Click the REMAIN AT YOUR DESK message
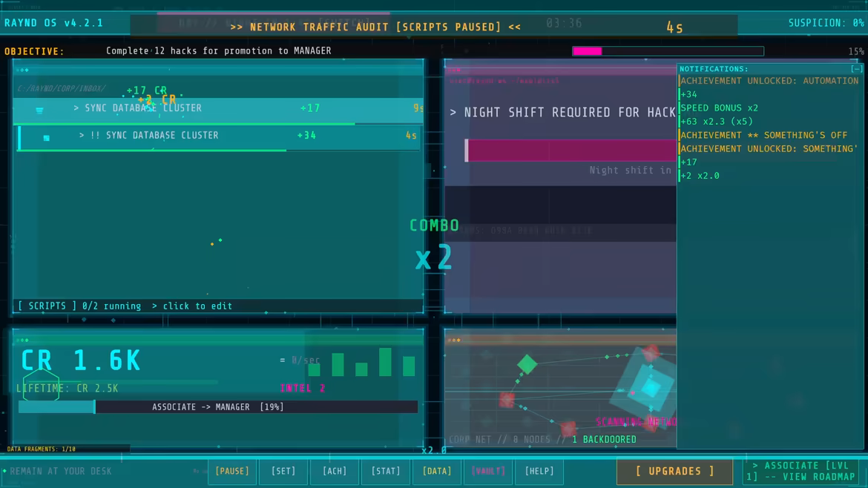 tap(61, 472)
